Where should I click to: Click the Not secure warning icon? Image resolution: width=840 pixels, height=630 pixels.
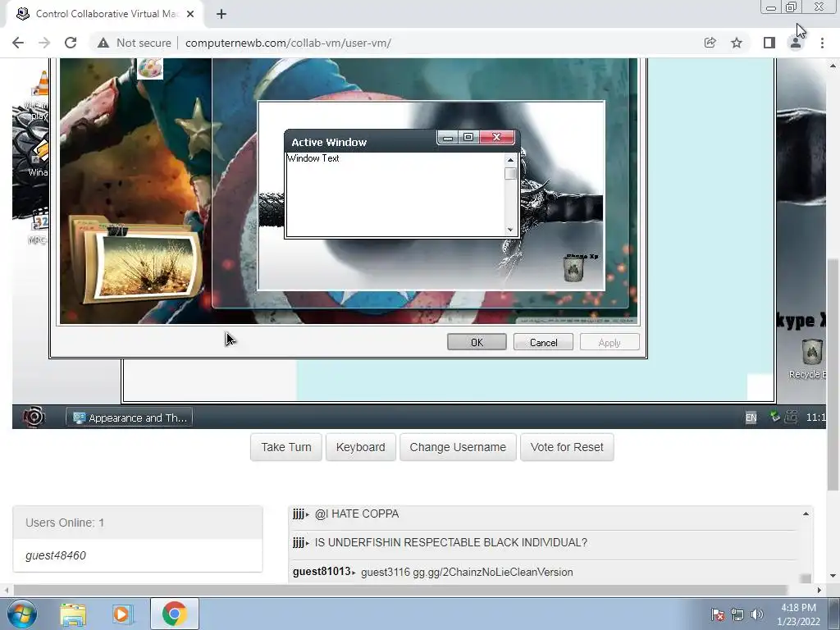pos(103,43)
